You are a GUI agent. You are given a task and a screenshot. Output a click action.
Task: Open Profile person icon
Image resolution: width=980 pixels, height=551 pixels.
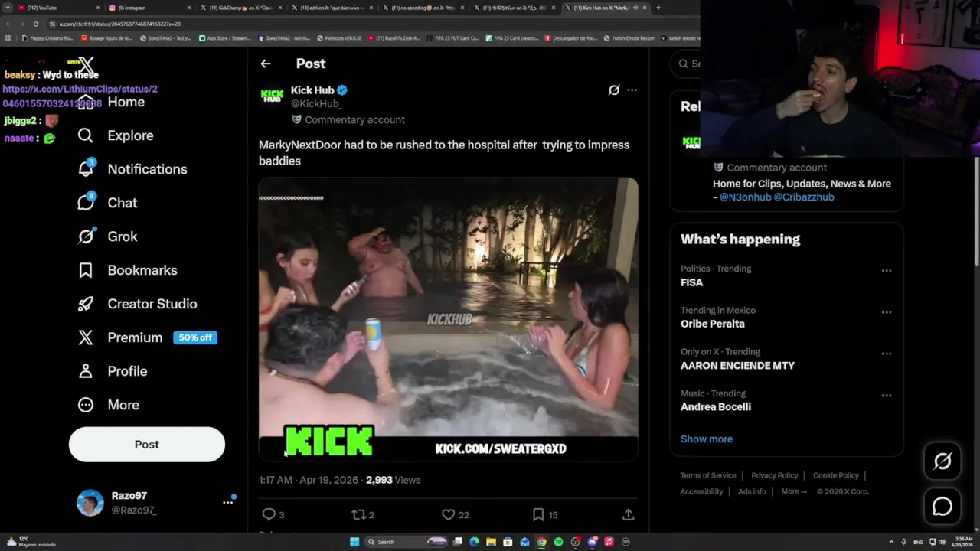[86, 371]
